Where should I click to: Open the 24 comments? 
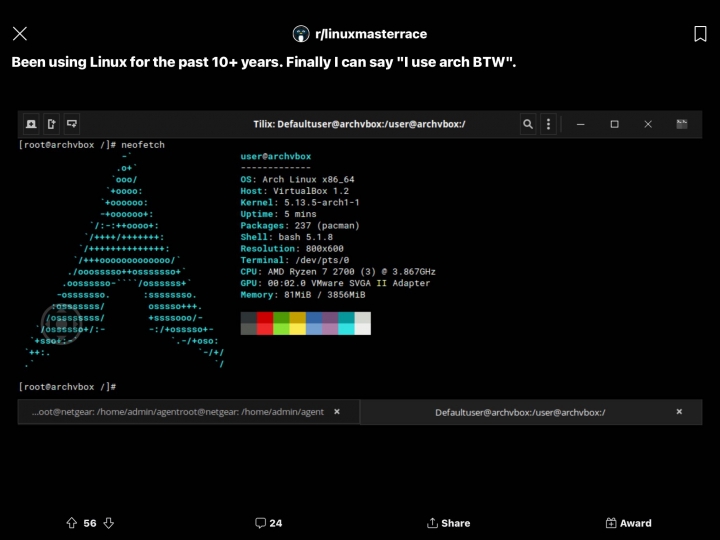tap(269, 523)
